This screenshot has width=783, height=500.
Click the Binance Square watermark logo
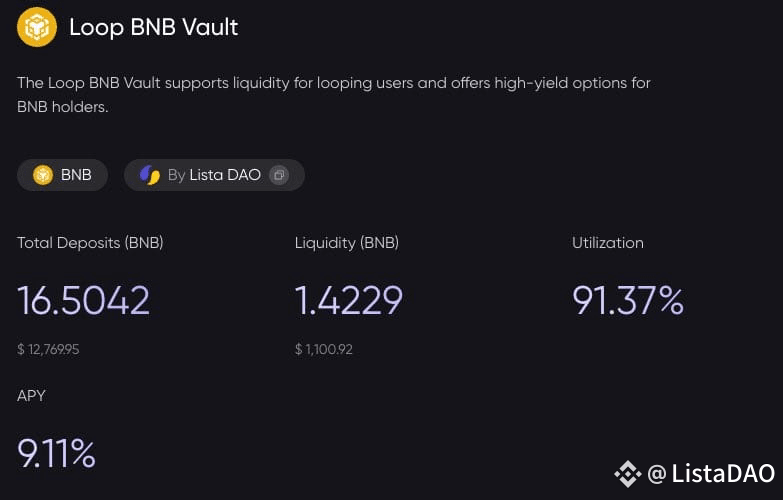628,474
